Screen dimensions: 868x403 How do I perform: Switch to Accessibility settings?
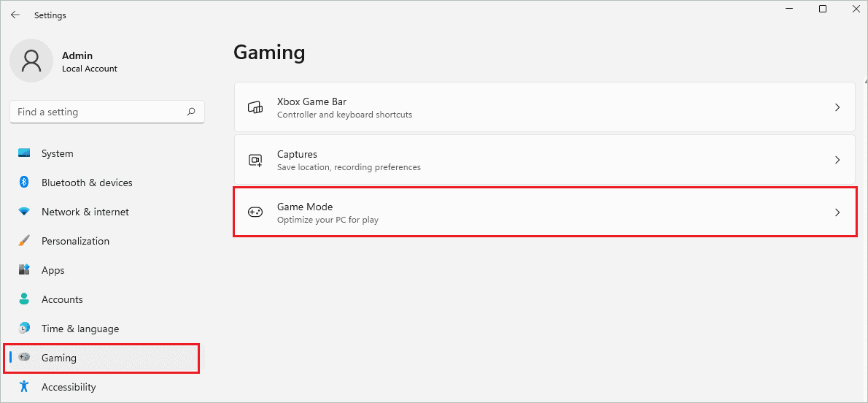click(x=69, y=387)
